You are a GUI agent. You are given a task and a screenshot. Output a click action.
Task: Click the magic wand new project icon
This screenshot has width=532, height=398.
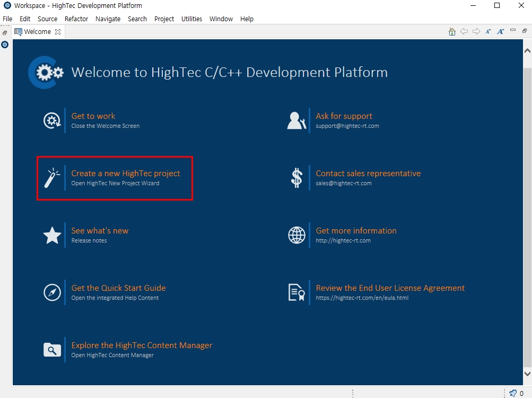point(52,178)
